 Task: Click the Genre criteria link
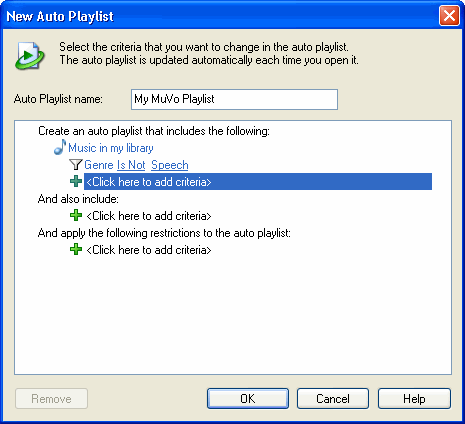(99, 165)
